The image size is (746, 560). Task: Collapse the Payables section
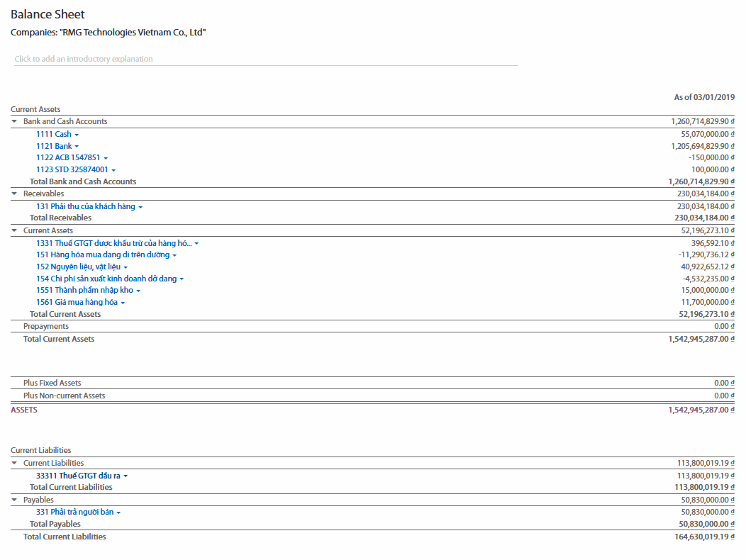coord(14,500)
